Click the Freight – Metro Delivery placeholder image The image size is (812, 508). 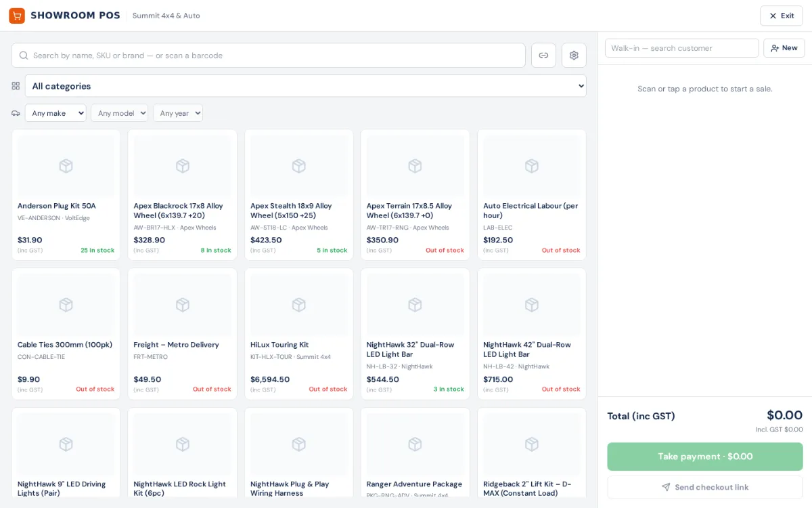pyautogui.click(x=182, y=305)
